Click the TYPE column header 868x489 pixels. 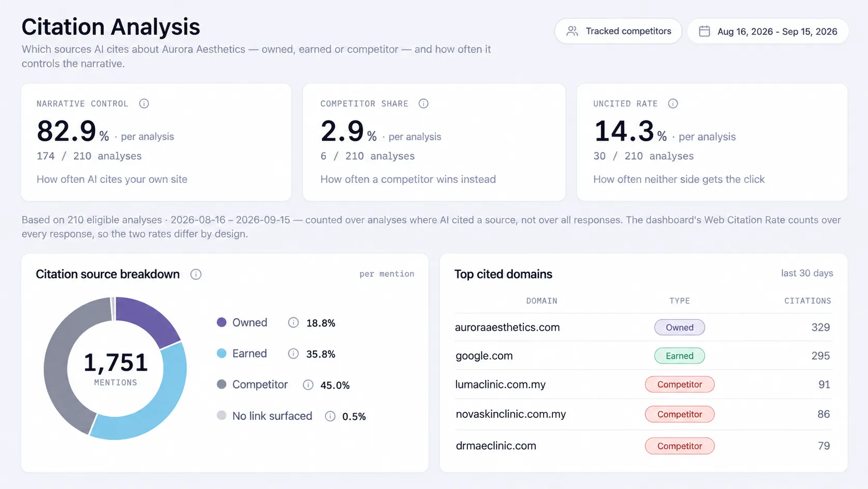(680, 301)
